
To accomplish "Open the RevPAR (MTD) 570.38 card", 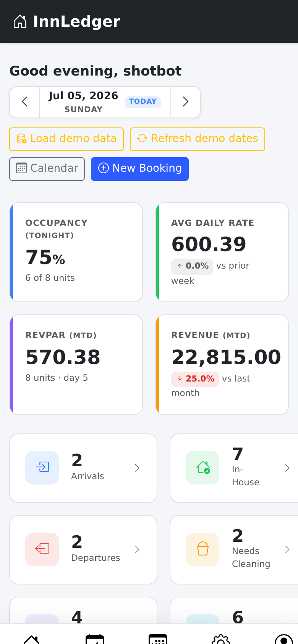I will pyautogui.click(x=76, y=365).
